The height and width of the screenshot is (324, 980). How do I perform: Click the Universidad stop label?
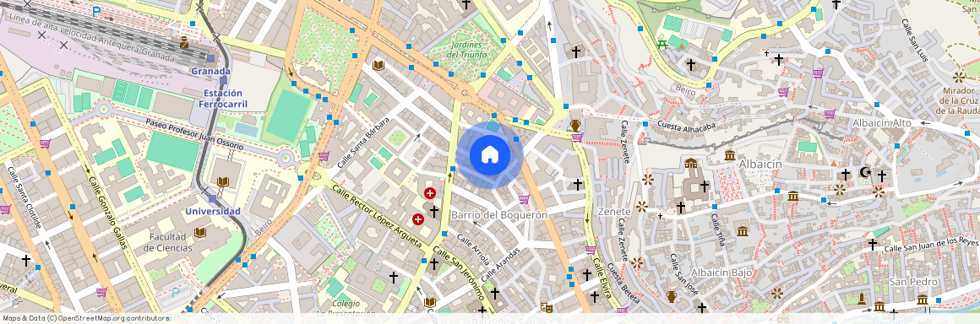[x=213, y=212]
